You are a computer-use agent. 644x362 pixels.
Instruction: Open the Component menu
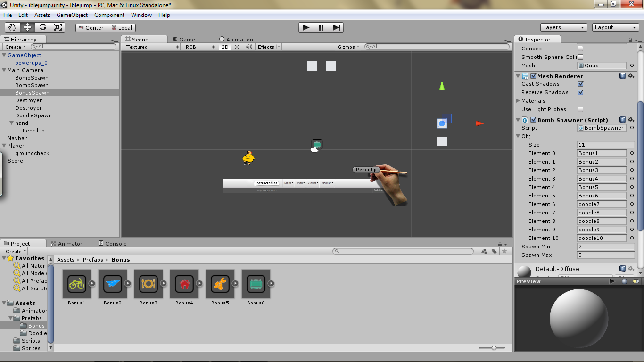pos(109,15)
